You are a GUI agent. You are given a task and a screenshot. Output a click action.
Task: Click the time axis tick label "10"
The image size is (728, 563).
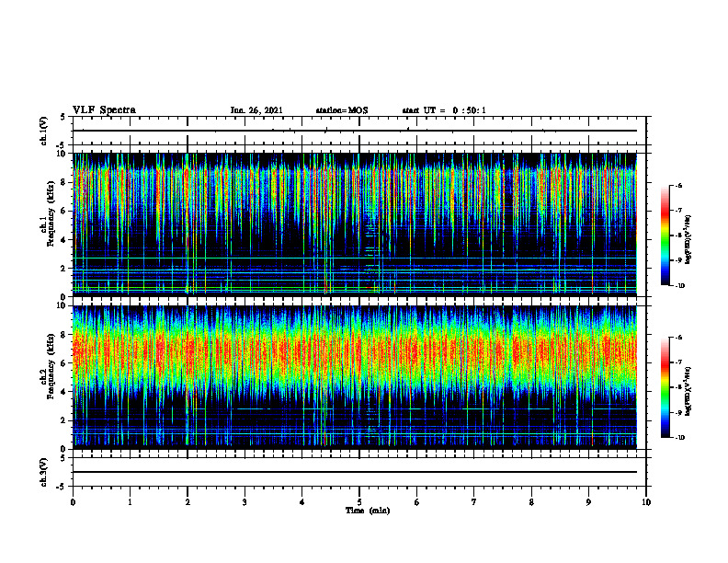pos(646,502)
